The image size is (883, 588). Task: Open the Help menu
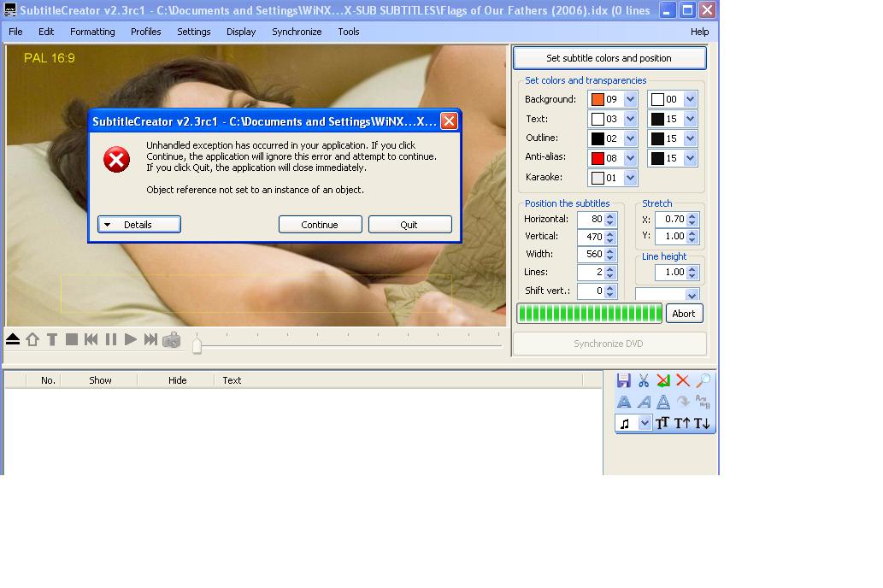(699, 32)
